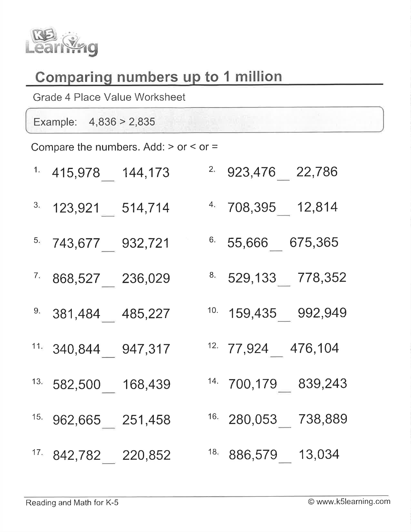Click the blank between 123,921 and 514,714

pyautogui.click(x=108, y=215)
